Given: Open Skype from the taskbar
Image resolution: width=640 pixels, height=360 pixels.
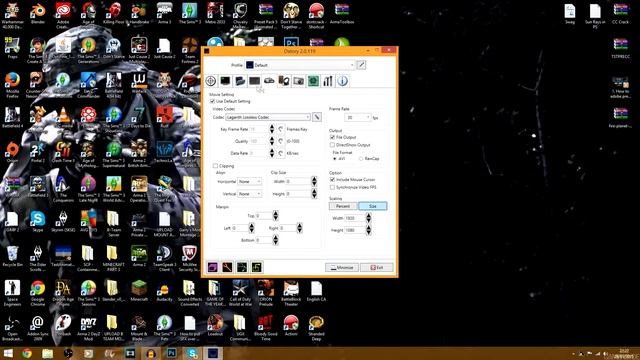Looking at the screenshot, I should [192, 353].
